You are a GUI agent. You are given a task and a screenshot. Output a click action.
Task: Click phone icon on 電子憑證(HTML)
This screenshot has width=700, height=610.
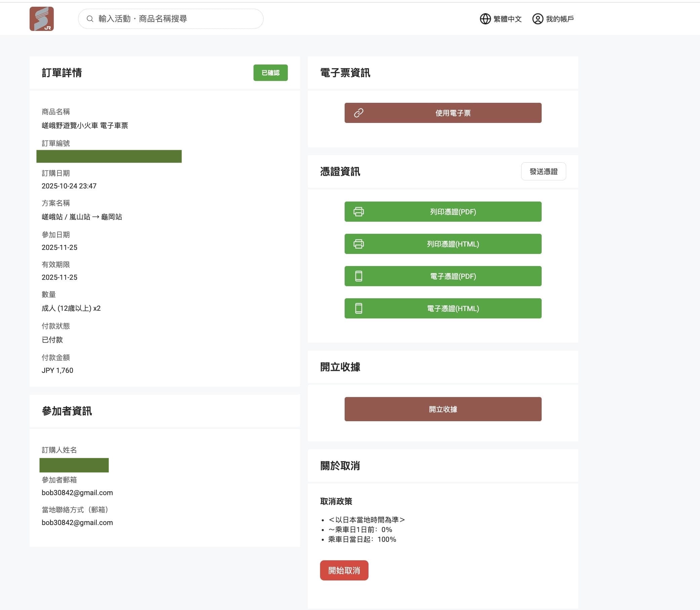coord(359,308)
